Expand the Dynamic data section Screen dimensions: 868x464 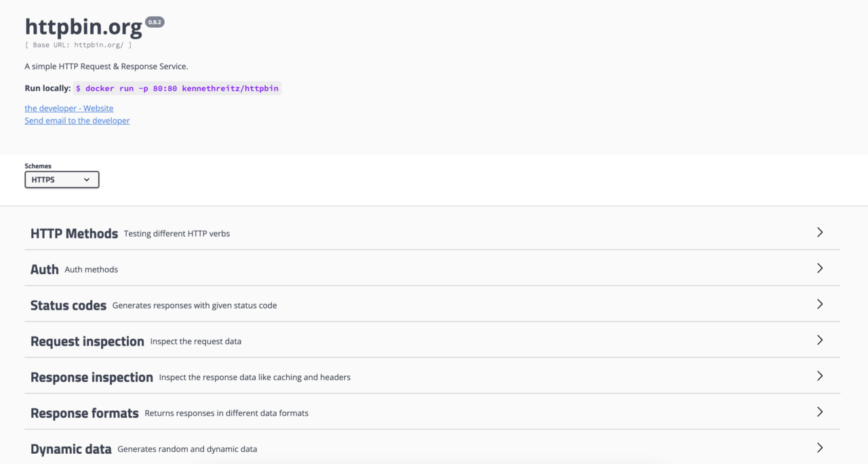(71, 449)
